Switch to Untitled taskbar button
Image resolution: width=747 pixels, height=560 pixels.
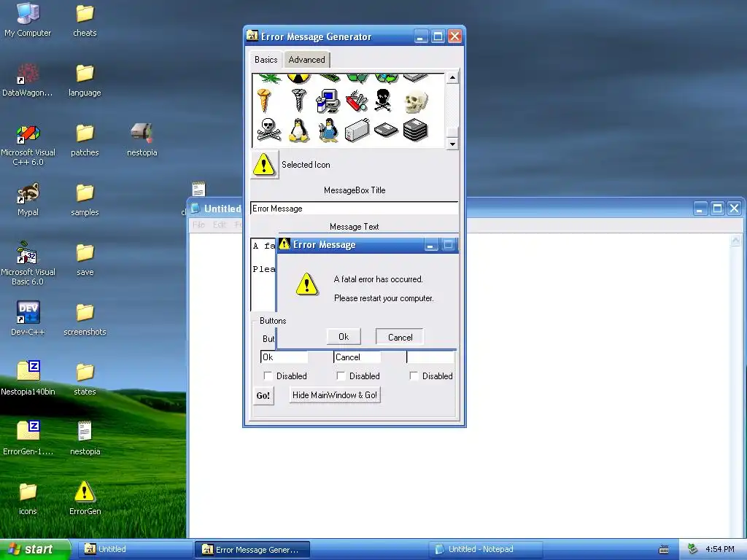135,549
